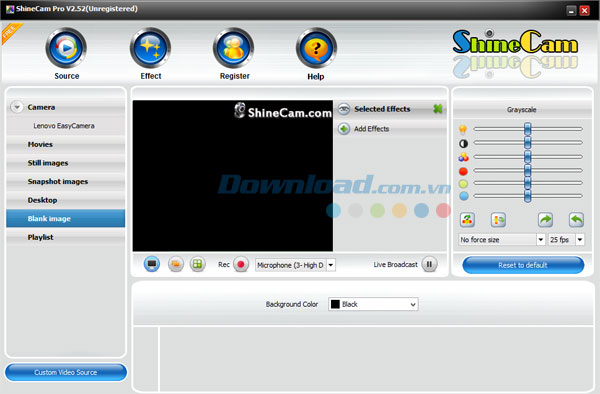Choose the Lenovo EasyCamera device
Screen dimensions: 600x394
click(64, 126)
